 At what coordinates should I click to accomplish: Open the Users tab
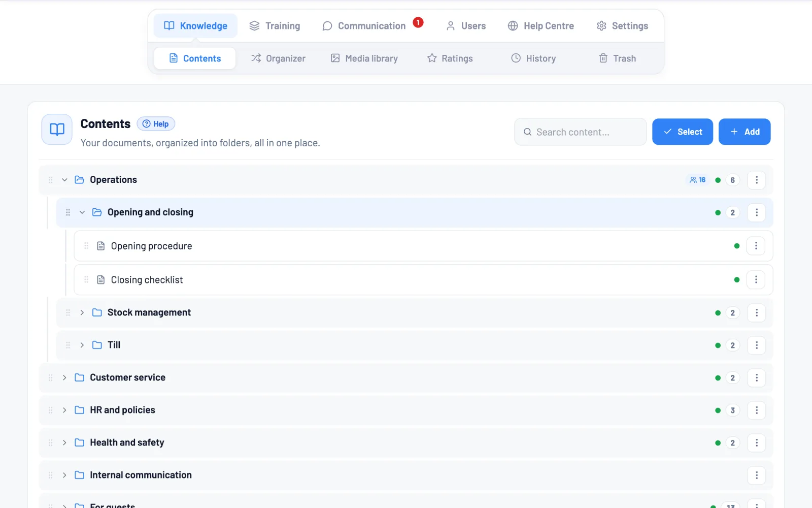[466, 26]
